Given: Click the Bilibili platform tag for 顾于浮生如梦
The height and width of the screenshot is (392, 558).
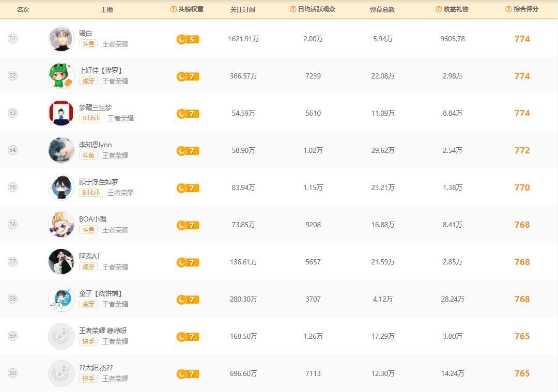Looking at the screenshot, I should (91, 193).
